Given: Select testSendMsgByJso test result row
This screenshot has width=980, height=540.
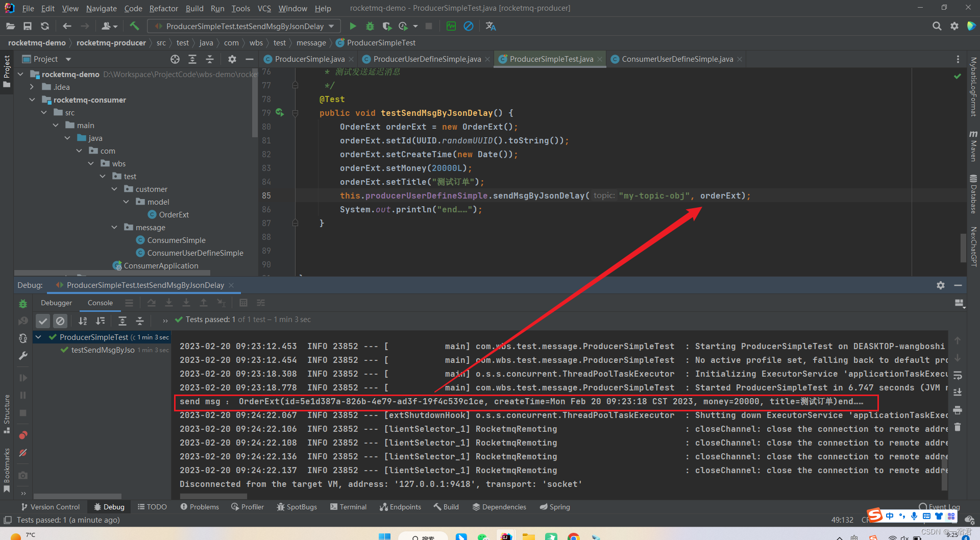Looking at the screenshot, I should [x=115, y=350].
